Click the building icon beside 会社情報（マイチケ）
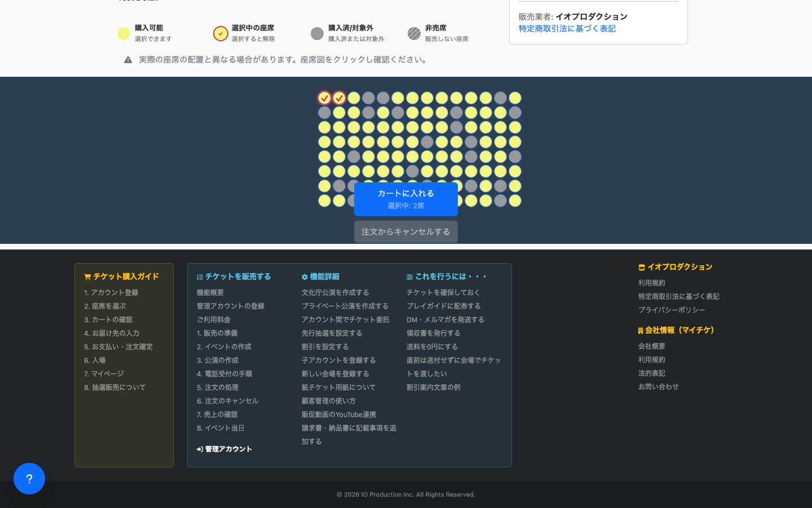The width and height of the screenshot is (812, 508). [x=641, y=330]
